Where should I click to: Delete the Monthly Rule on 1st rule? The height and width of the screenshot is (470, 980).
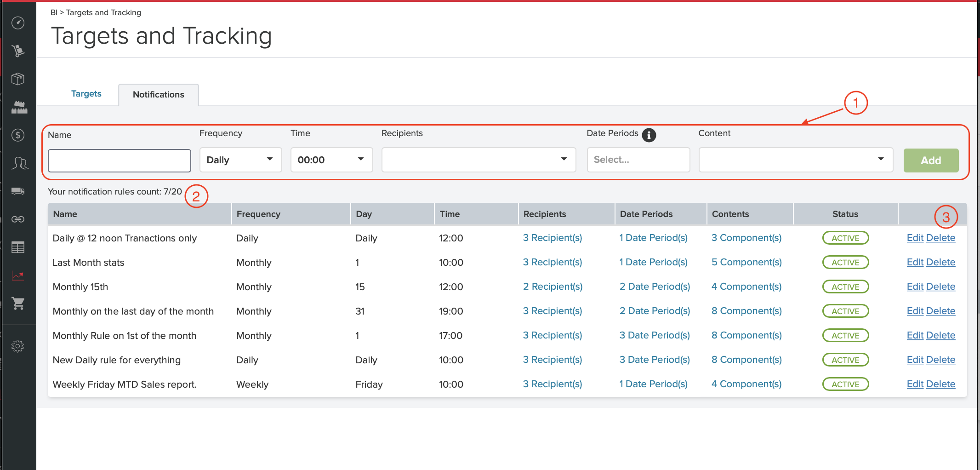click(940, 335)
